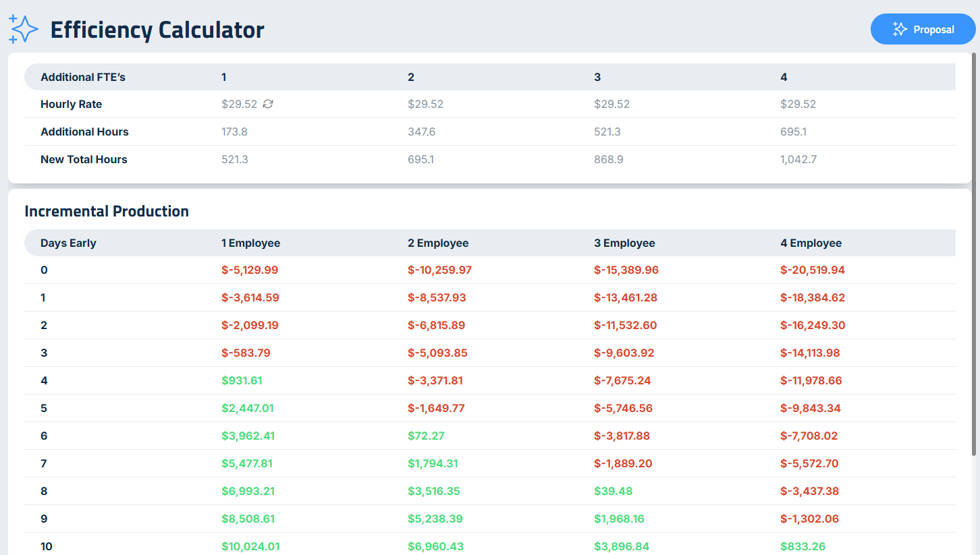Image resolution: width=980 pixels, height=555 pixels.
Task: Click the vertical scrollbar on the right
Action: click(x=973, y=256)
